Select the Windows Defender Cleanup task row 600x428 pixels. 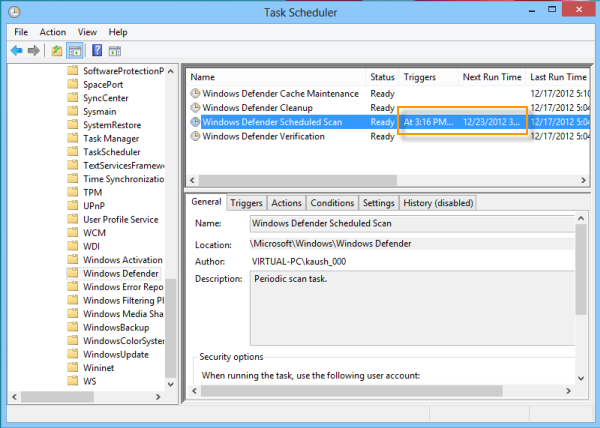tap(388, 108)
